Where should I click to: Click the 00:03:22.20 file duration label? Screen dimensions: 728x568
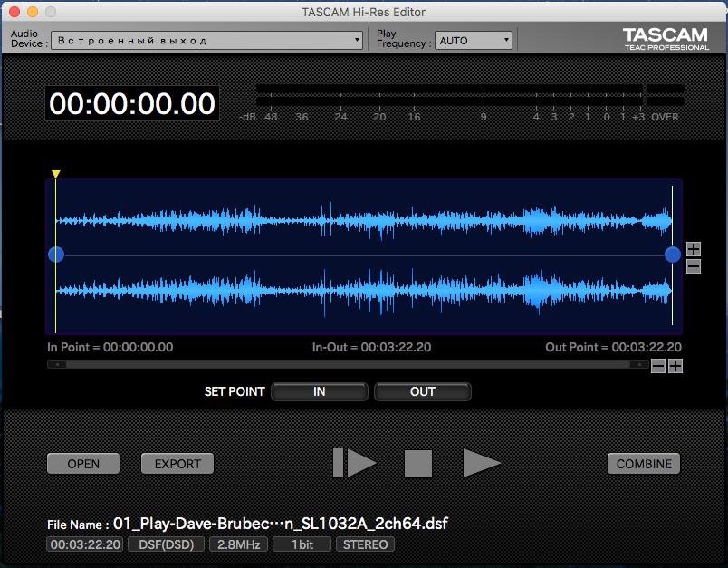[x=85, y=544]
